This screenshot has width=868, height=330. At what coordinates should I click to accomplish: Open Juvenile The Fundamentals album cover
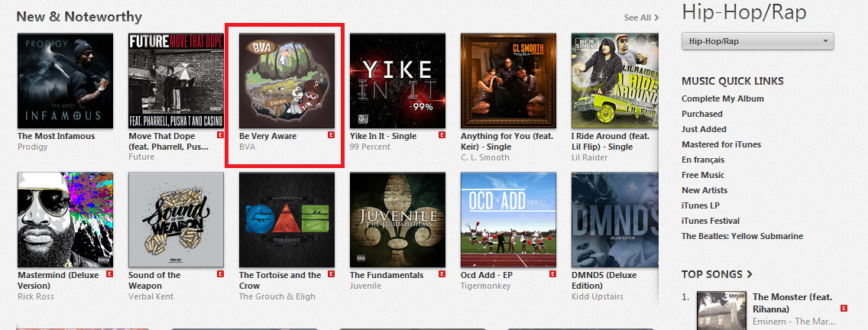click(x=397, y=220)
